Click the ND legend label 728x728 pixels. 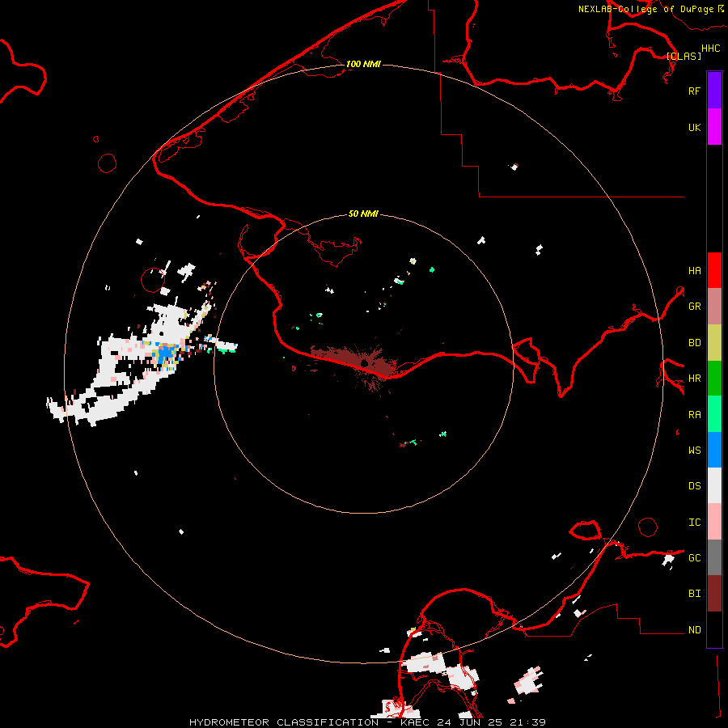[694, 629]
